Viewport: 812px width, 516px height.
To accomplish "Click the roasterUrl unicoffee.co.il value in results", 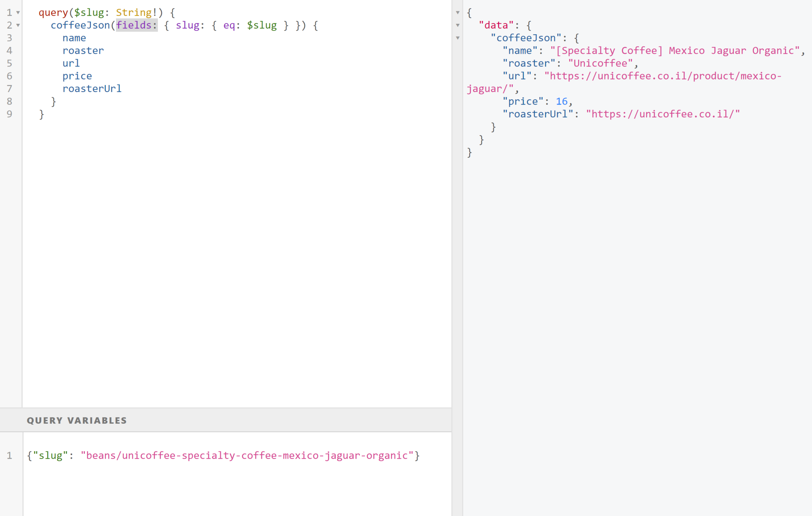I will coord(663,114).
